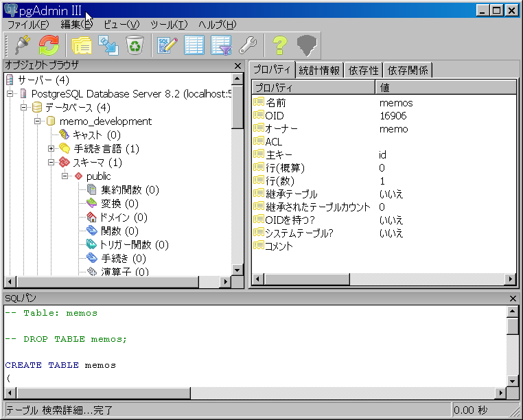Close the オブジェクトブラウザ panel
Screen dimensions: 523x420
pos(237,66)
